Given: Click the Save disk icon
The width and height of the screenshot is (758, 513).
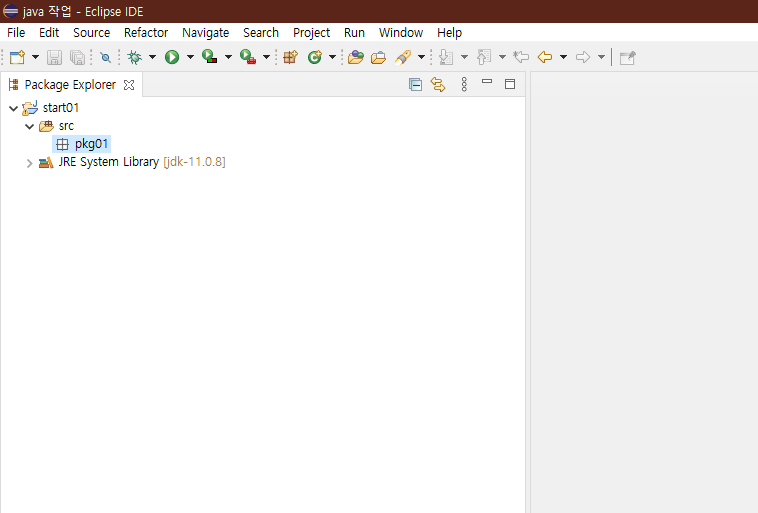Looking at the screenshot, I should click(x=54, y=57).
